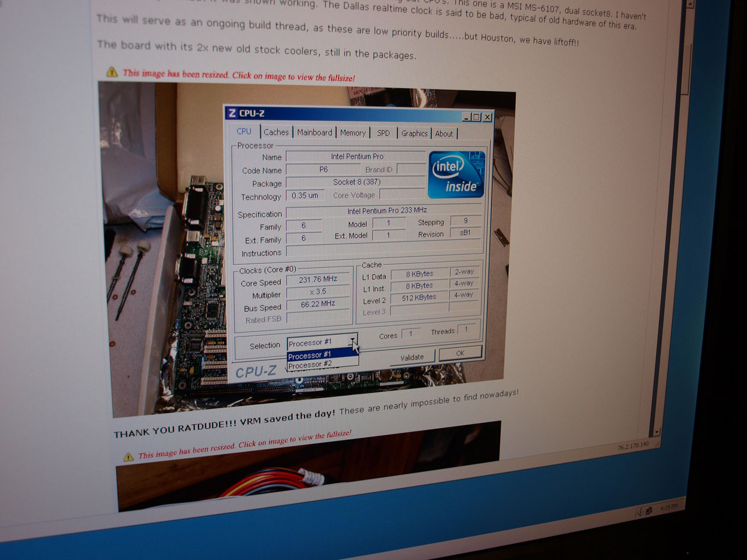Click the Family value '6'
This screenshot has width=747, height=560.
click(x=303, y=225)
